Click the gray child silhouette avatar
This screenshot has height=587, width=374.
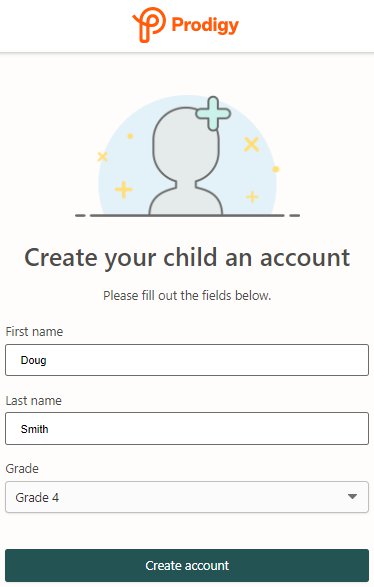click(x=186, y=161)
